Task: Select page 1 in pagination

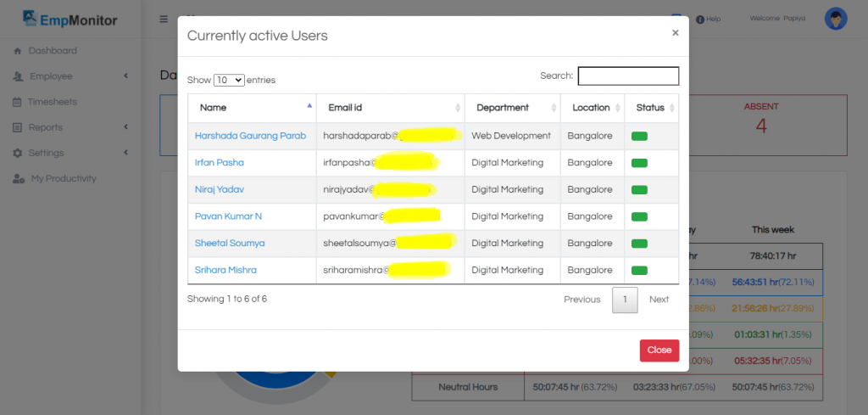Action: (625, 300)
